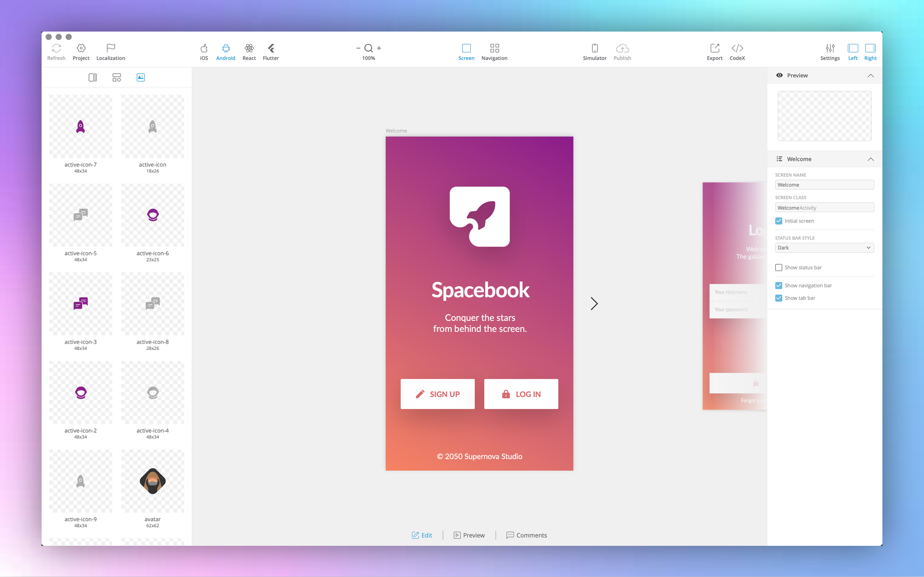The image size is (924, 577).
Task: Open the CodeX code view
Action: point(737,49)
